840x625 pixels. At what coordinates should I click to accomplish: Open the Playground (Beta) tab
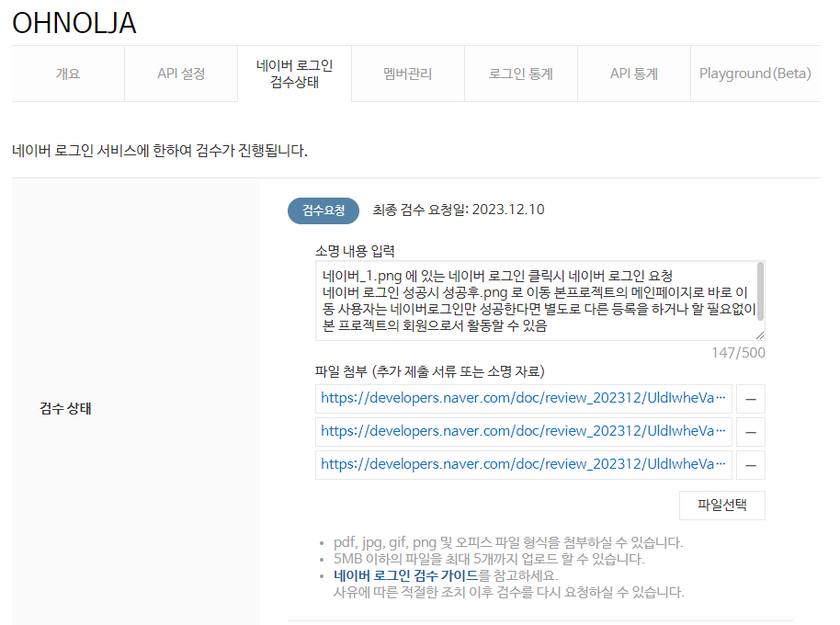(x=755, y=74)
